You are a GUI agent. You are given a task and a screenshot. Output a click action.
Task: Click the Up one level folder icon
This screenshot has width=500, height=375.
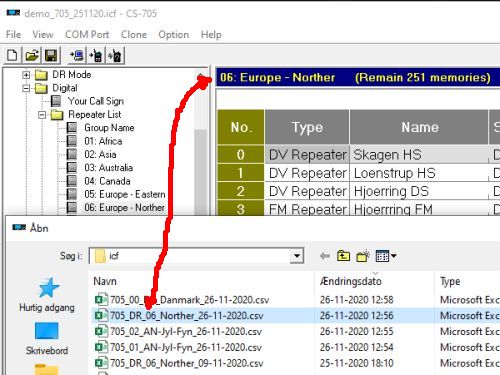[x=343, y=256]
